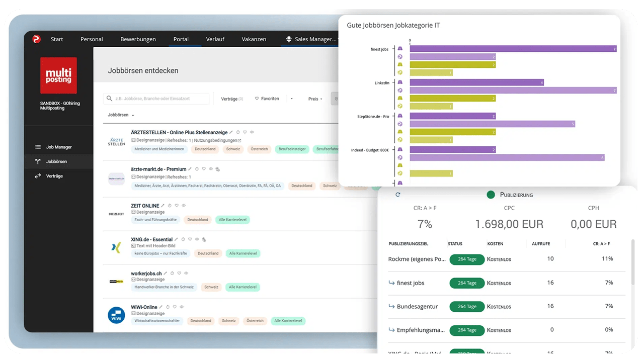This screenshot has width=644, height=362.
Task: Expand the Jobbörsen sort dropdown
Action: point(121,115)
